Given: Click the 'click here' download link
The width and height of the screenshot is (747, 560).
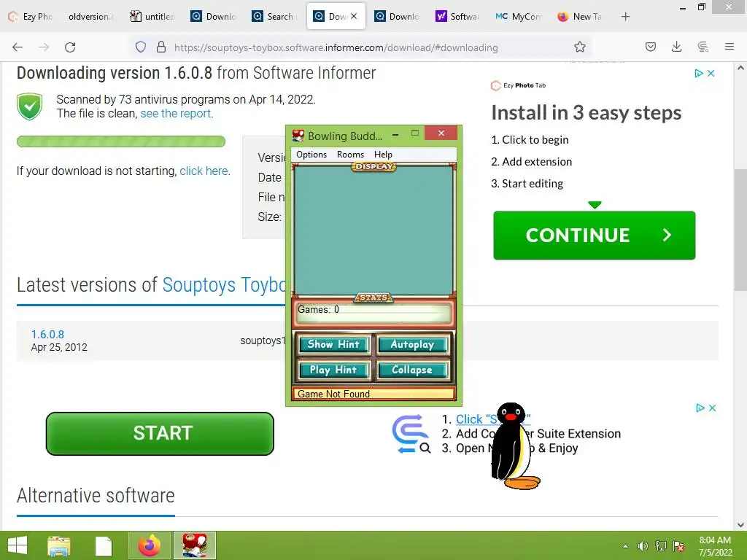Looking at the screenshot, I should point(204,171).
